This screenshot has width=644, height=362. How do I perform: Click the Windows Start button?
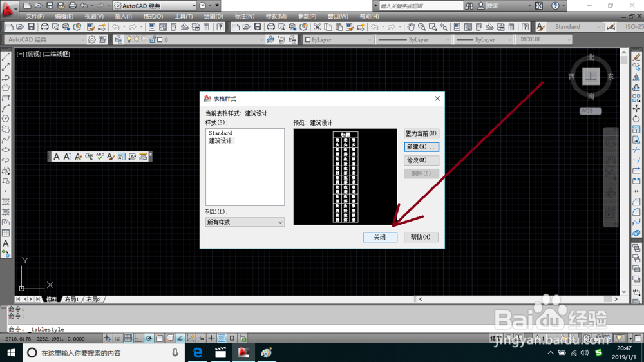(x=11, y=352)
